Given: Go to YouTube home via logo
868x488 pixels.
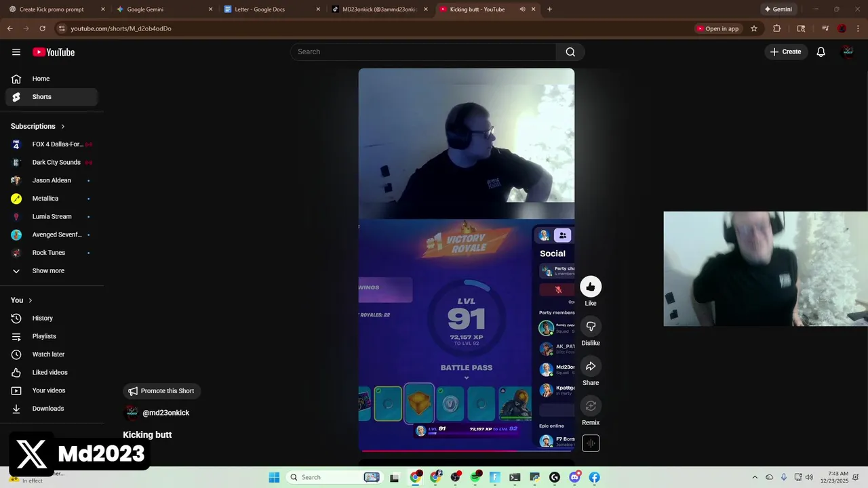Looking at the screenshot, I should point(54,52).
